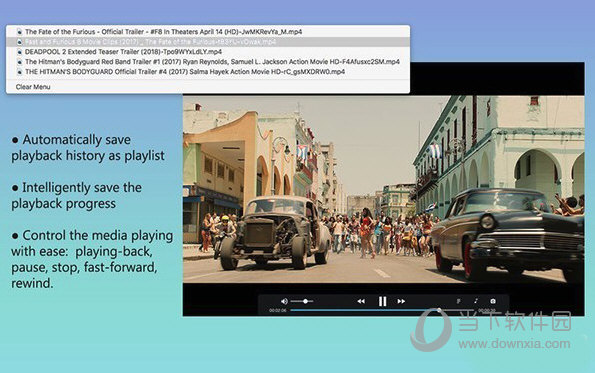Click the file icon beside Red Band Trailer #1
Screen dimensions: 595x373
[x=19, y=62]
